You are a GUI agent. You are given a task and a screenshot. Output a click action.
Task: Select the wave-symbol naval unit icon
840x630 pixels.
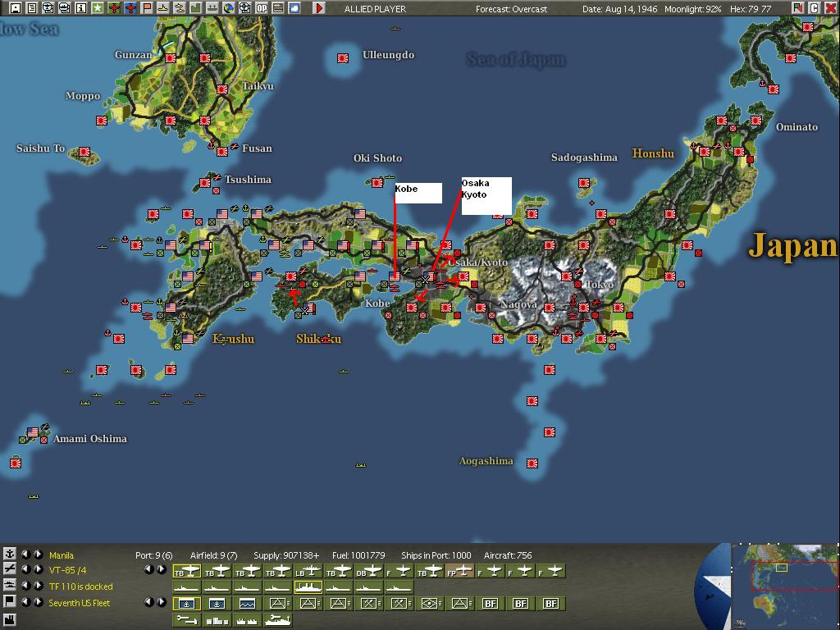247,604
